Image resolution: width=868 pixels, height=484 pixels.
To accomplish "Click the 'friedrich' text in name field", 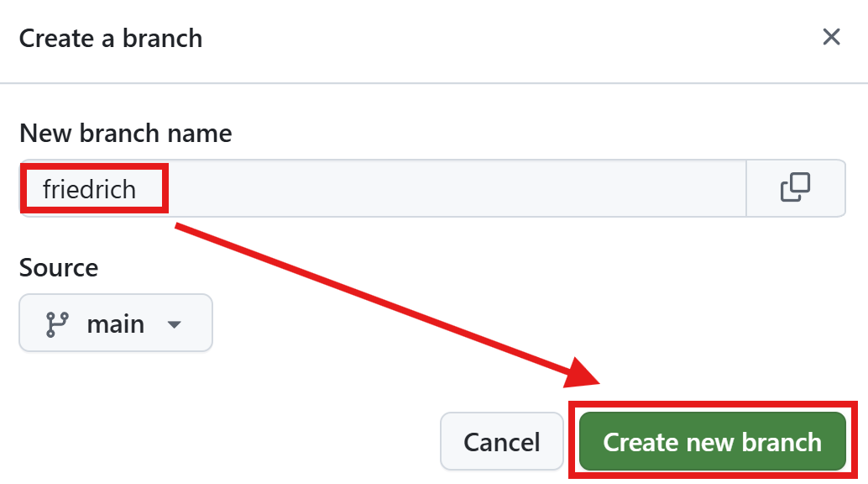I will coord(89,189).
